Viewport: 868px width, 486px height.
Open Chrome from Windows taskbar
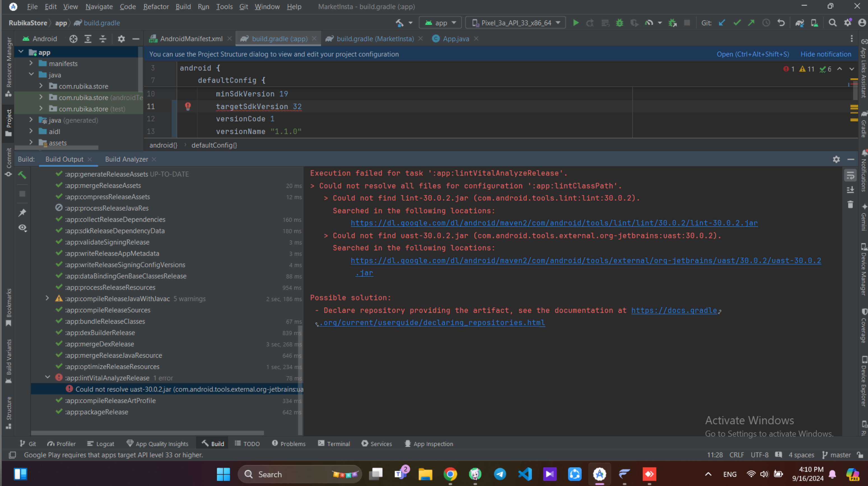point(450,474)
